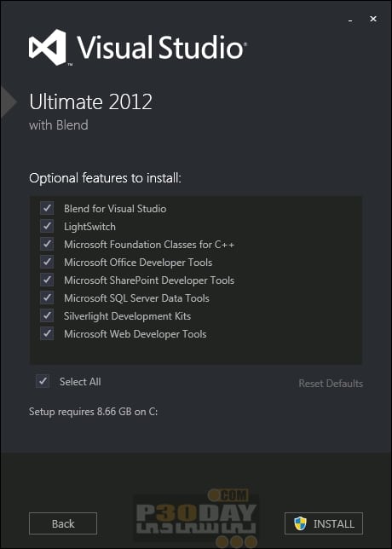
Task: Toggle the LightSwitch checkbox
Action: click(x=47, y=226)
